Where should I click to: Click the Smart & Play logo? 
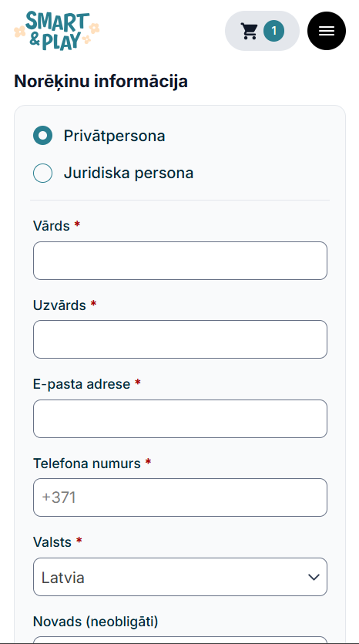coord(56,31)
